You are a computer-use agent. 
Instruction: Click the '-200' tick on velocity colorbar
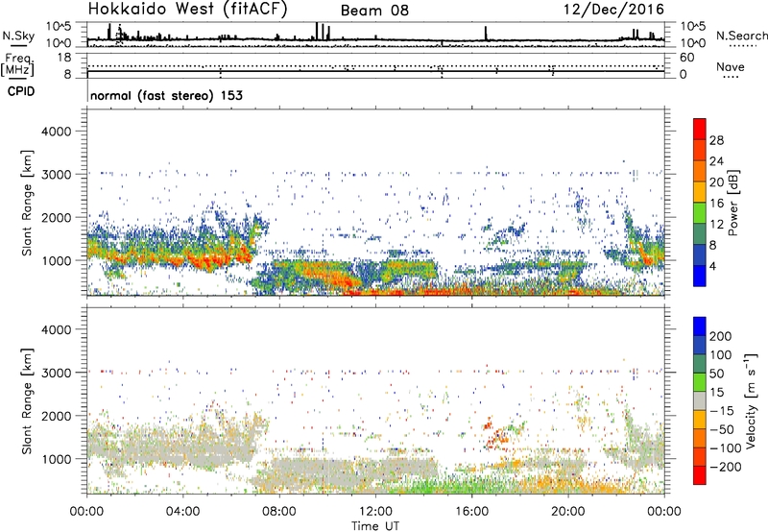725,467
